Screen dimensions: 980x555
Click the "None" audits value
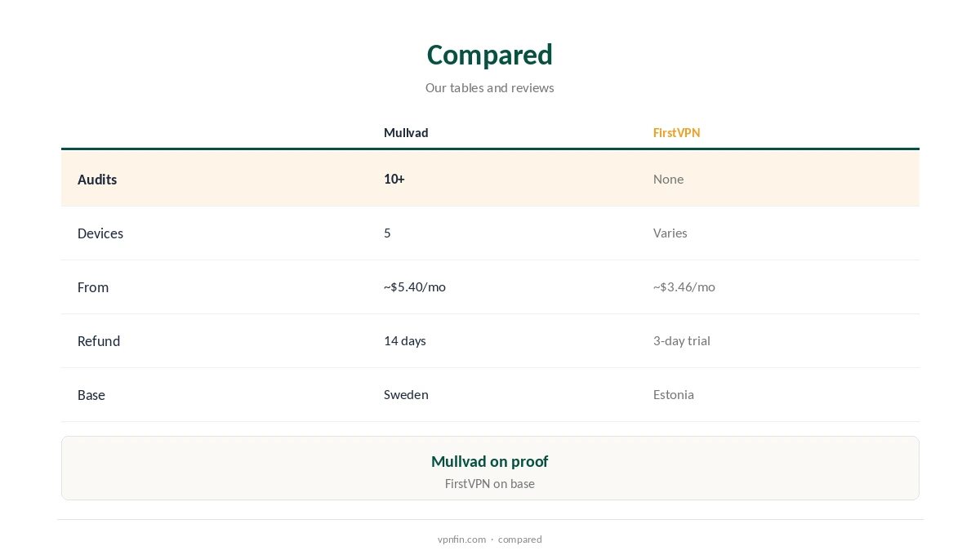(668, 179)
